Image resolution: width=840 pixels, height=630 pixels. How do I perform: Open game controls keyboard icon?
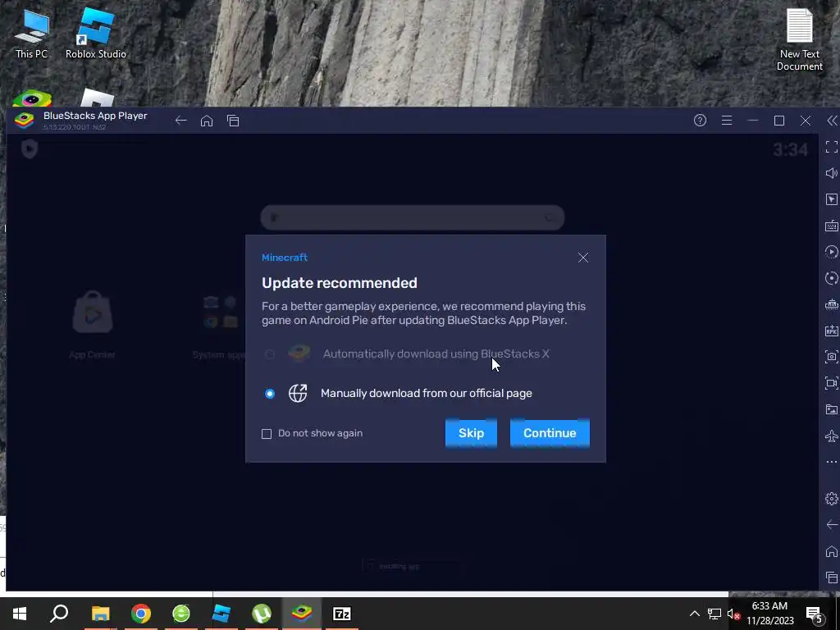pos(832,226)
